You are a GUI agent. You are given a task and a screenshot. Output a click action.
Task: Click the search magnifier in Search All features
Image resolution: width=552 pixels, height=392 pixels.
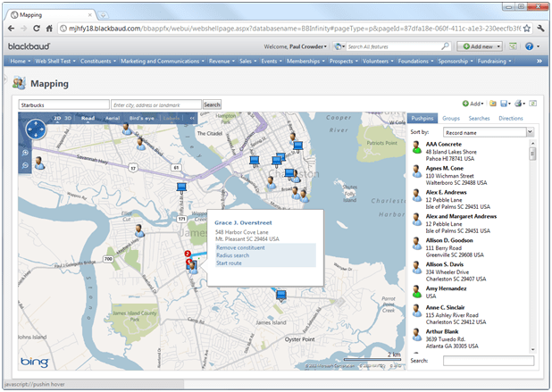tap(446, 46)
